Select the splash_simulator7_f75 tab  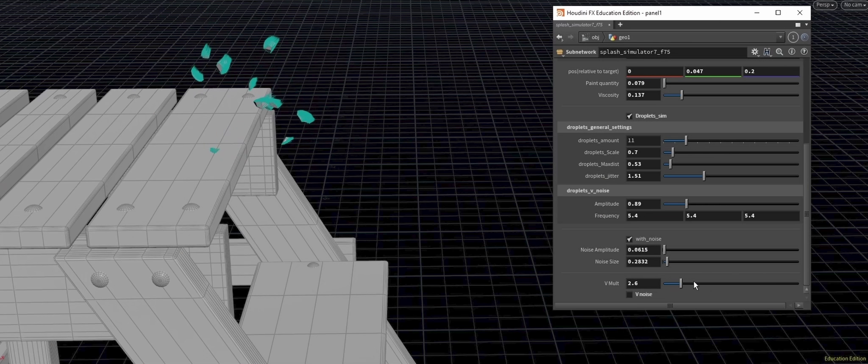[x=579, y=25]
